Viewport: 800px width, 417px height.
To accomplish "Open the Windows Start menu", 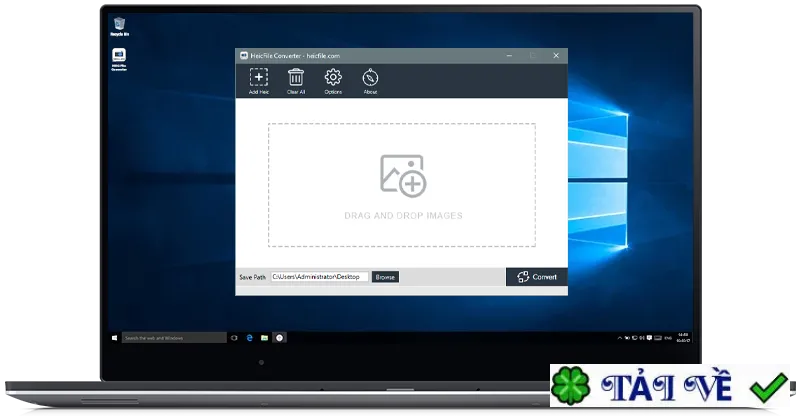I will [x=114, y=338].
